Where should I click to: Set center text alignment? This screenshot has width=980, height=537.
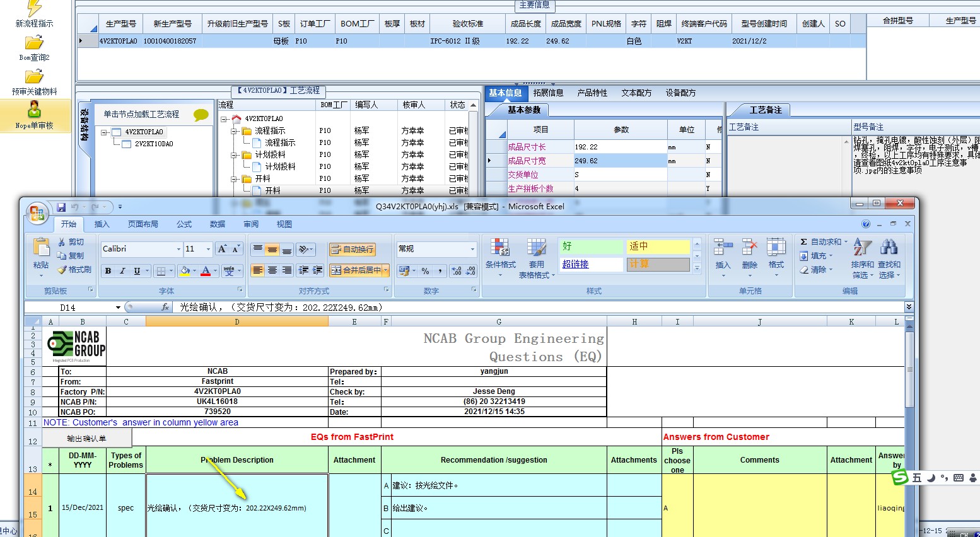coord(272,270)
